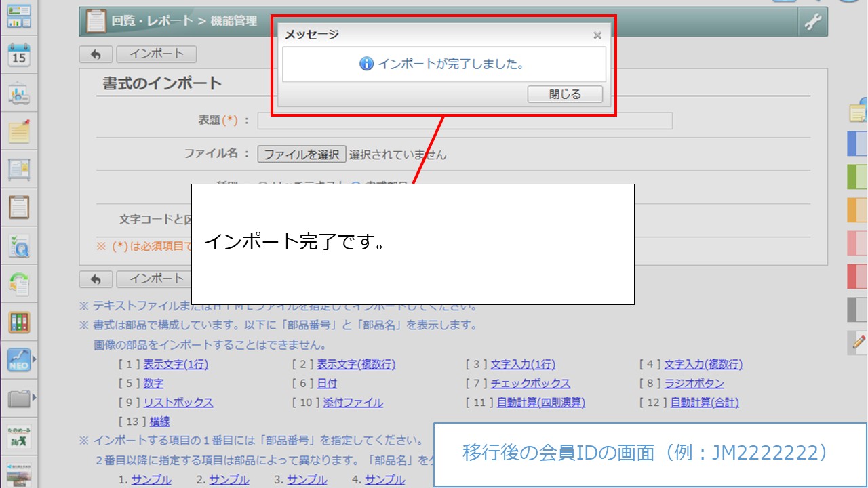Expand the arrow beside the NEO icon

tap(34, 359)
